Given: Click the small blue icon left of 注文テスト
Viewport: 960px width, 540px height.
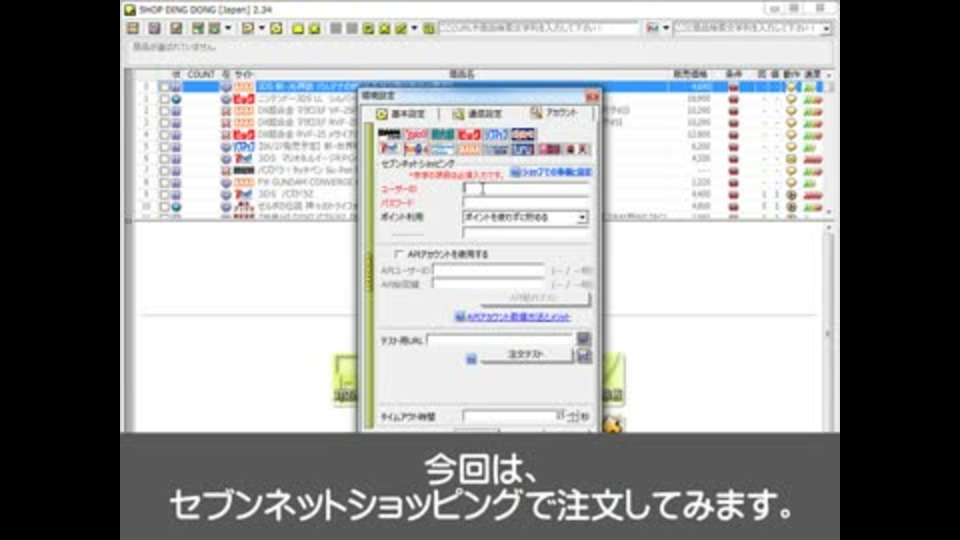Looking at the screenshot, I should 471,359.
